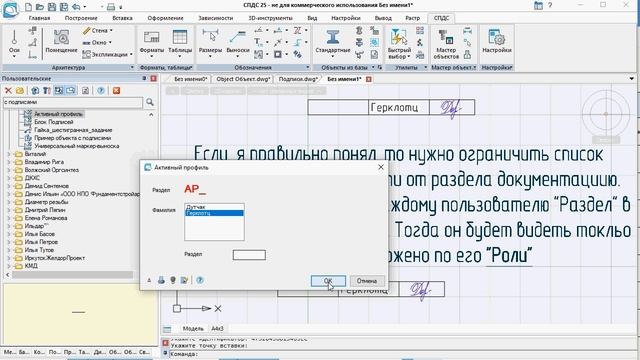
Task: Switch to the Главная ribbon tab
Action: tap(39, 18)
